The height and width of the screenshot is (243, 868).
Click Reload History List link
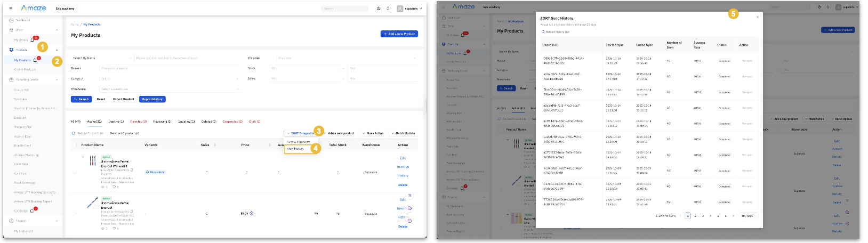[x=558, y=32]
